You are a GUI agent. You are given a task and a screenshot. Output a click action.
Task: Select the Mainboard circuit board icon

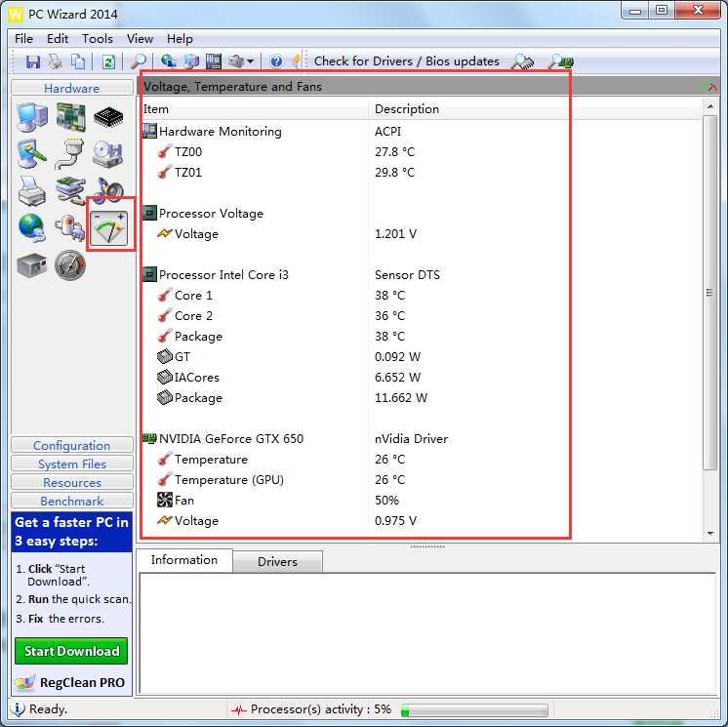(70, 117)
